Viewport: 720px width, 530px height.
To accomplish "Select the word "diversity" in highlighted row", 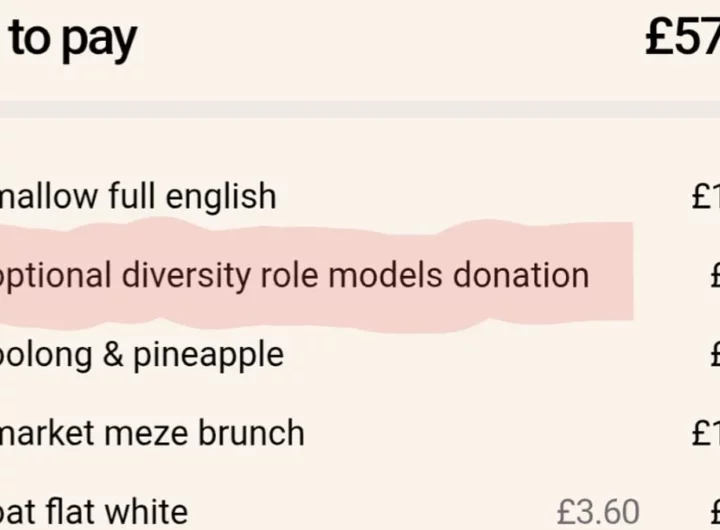I will (186, 276).
